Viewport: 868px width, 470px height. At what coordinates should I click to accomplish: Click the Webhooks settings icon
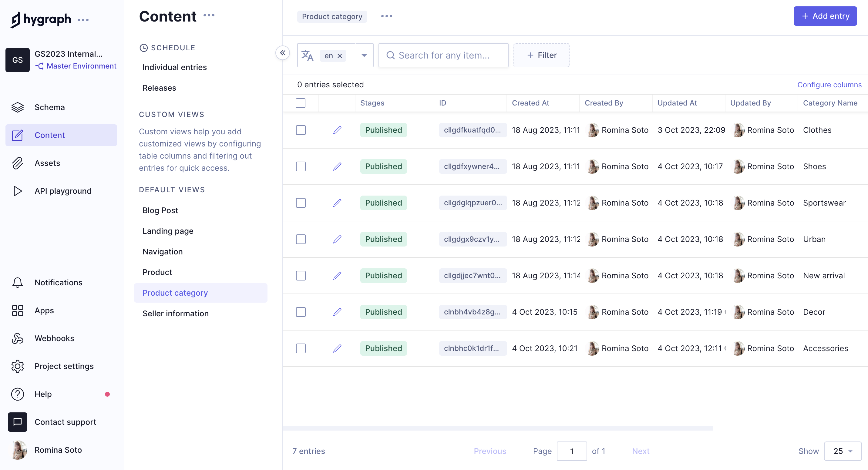(17, 338)
